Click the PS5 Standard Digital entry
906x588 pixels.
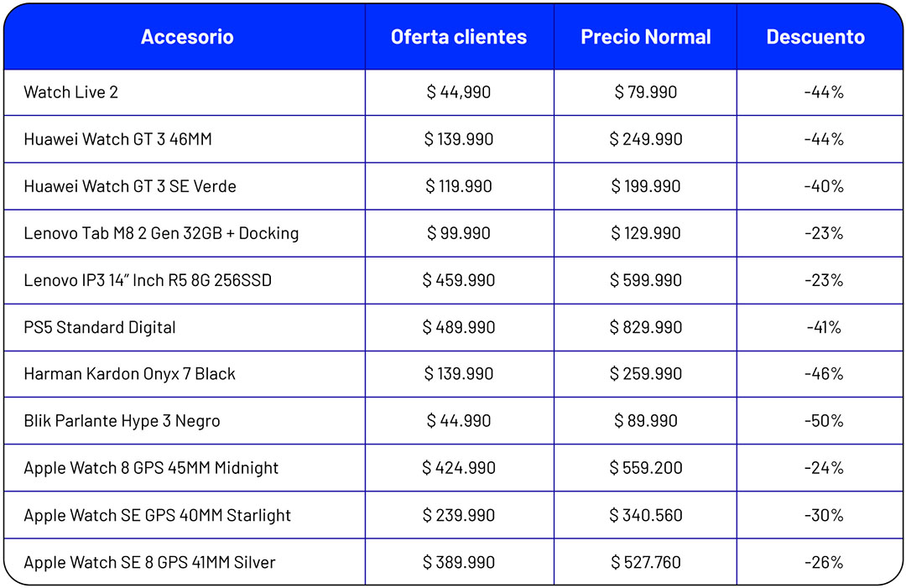pos(100,327)
